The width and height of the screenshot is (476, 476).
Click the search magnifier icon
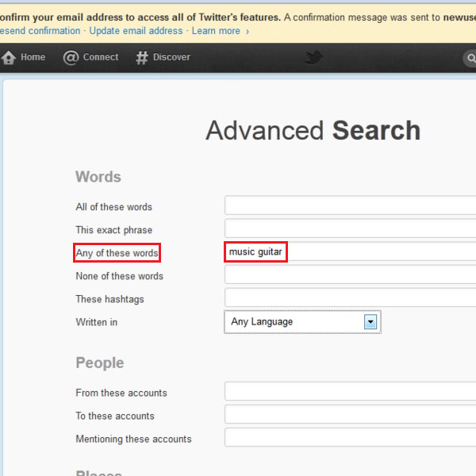point(471,58)
